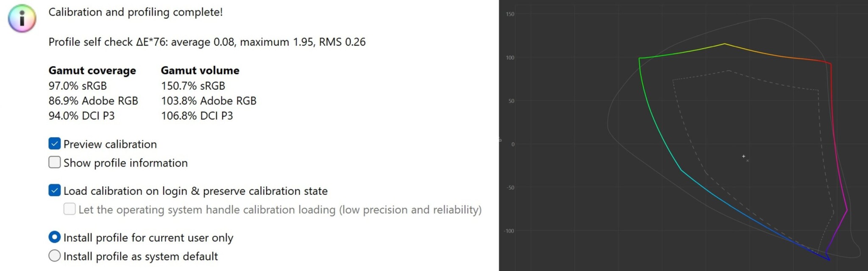
Task: Choose Install profile as system default
Action: [x=55, y=255]
